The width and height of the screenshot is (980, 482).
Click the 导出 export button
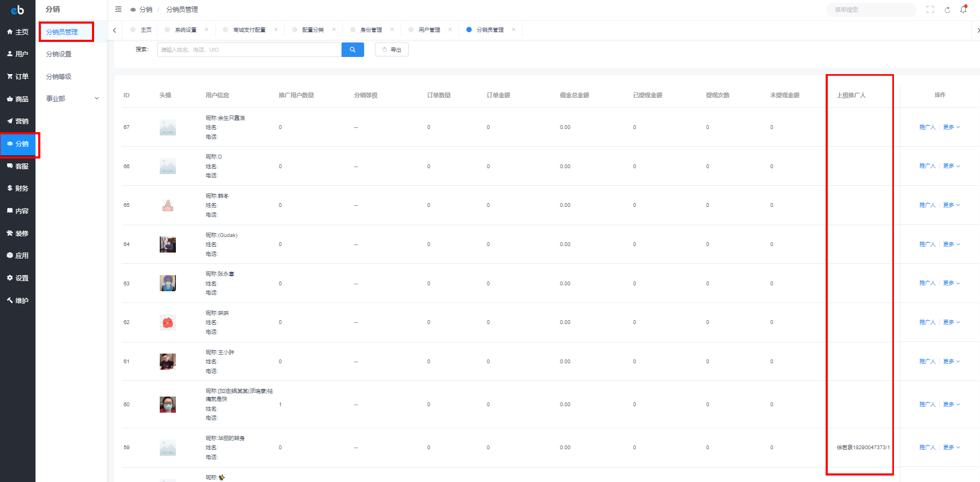pos(392,50)
